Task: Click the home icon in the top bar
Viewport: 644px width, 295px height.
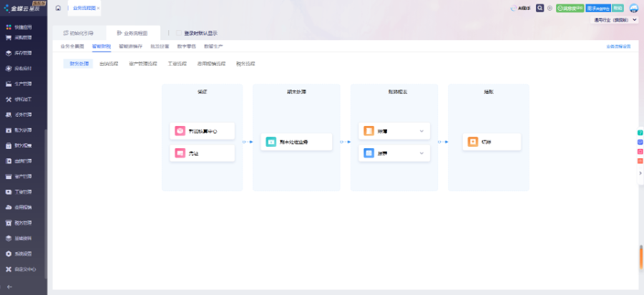Action: coord(58,8)
